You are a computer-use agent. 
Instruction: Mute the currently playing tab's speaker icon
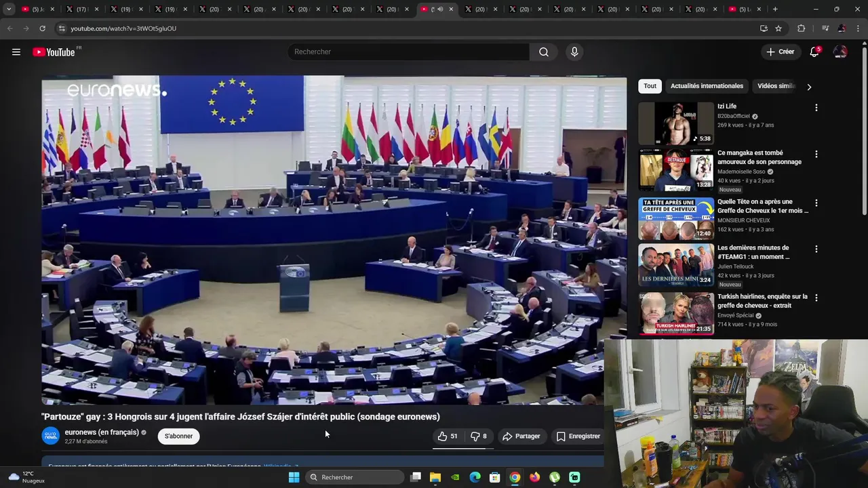pos(439,9)
